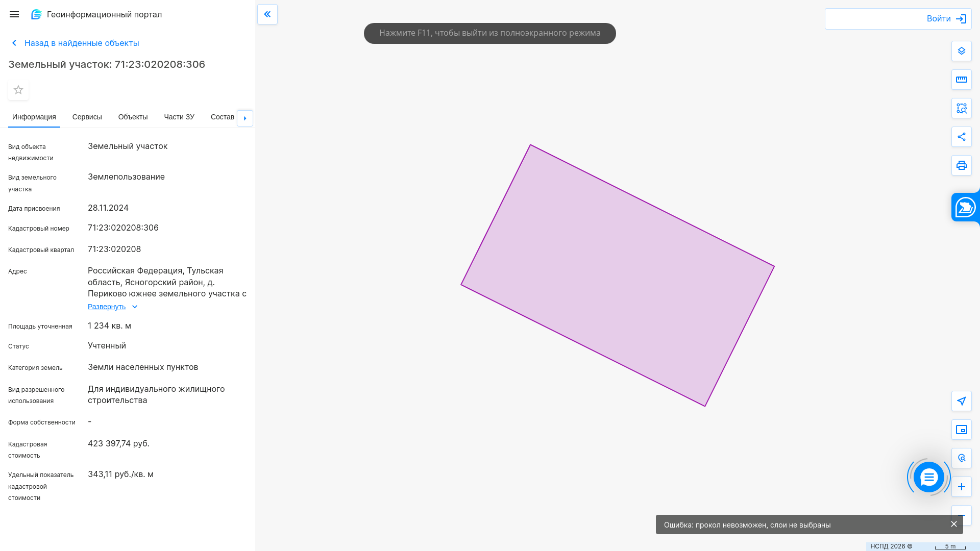The width and height of the screenshot is (980, 551).
Task: Click the cadastral quarter 71:23:020208 value
Action: [x=114, y=249]
